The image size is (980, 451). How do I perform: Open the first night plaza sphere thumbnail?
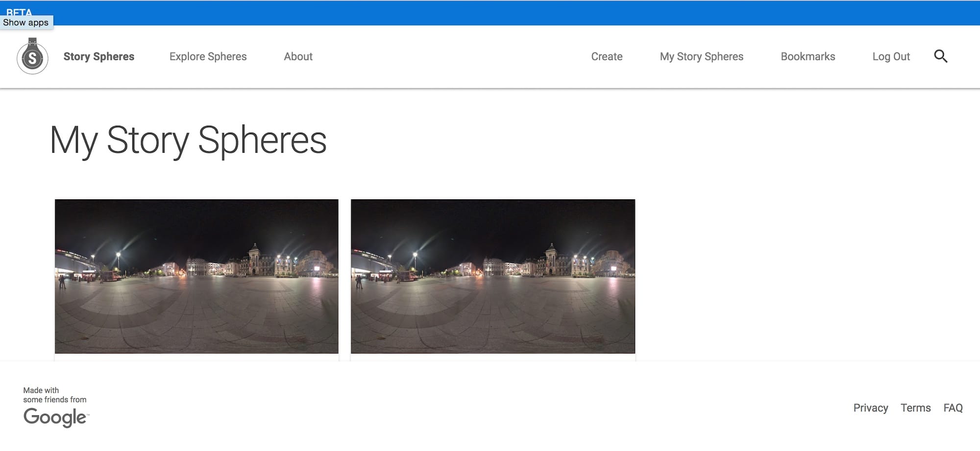[196, 276]
